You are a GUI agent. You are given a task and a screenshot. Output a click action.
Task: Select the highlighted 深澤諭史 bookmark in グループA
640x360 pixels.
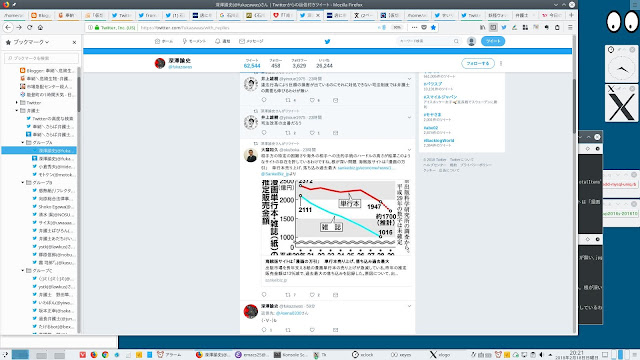pyautogui.click(x=39, y=151)
